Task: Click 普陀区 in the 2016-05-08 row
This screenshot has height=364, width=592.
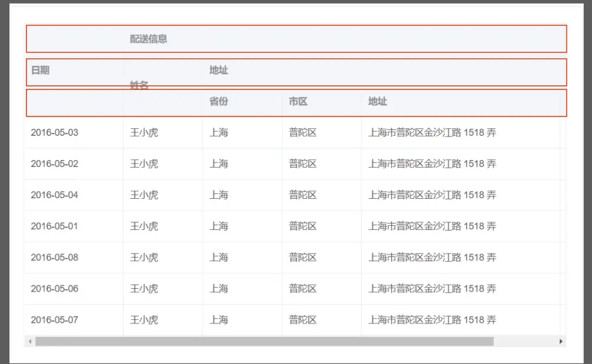Action: [x=303, y=258]
